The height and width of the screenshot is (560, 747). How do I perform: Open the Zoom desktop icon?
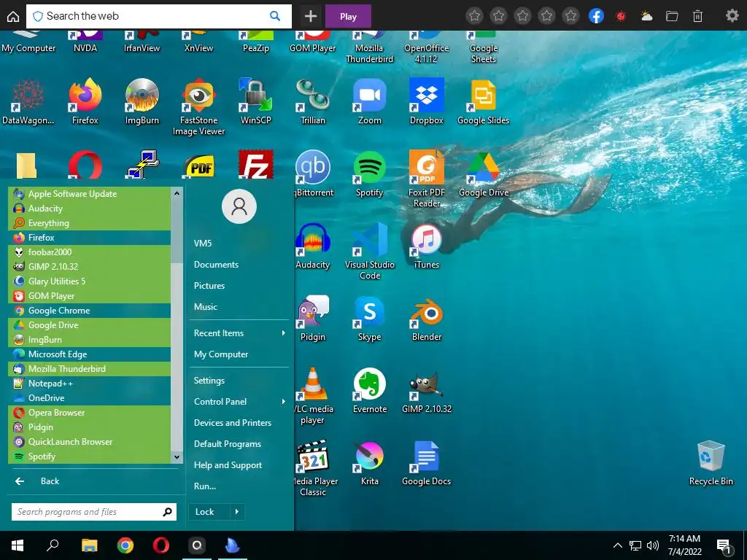370,101
